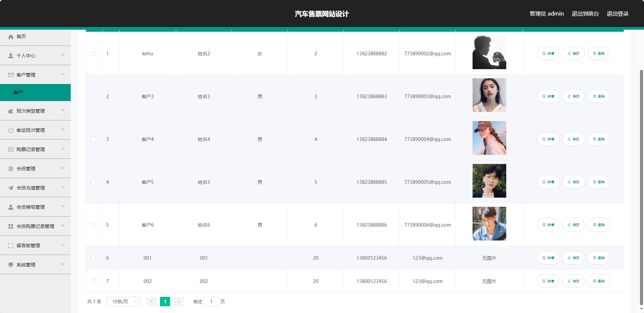644x313 pixels.
Task: Tick the checkbox for the 客户3 row
Action: pos(94,96)
